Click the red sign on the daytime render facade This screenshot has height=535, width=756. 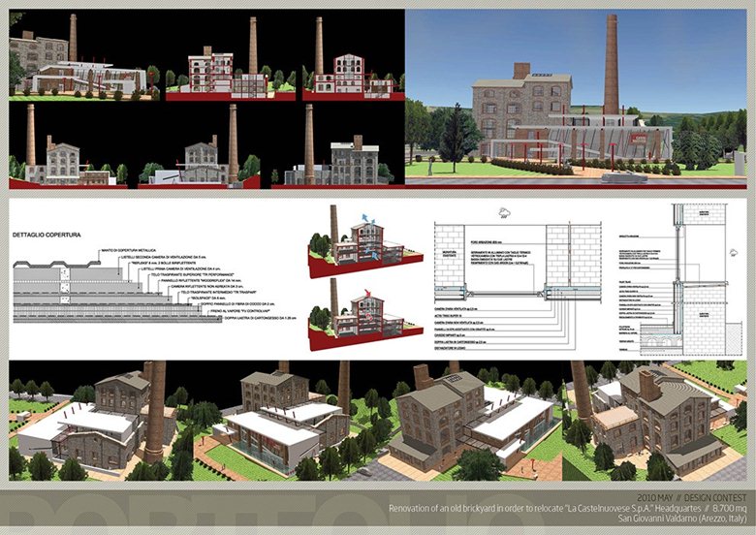point(639,139)
